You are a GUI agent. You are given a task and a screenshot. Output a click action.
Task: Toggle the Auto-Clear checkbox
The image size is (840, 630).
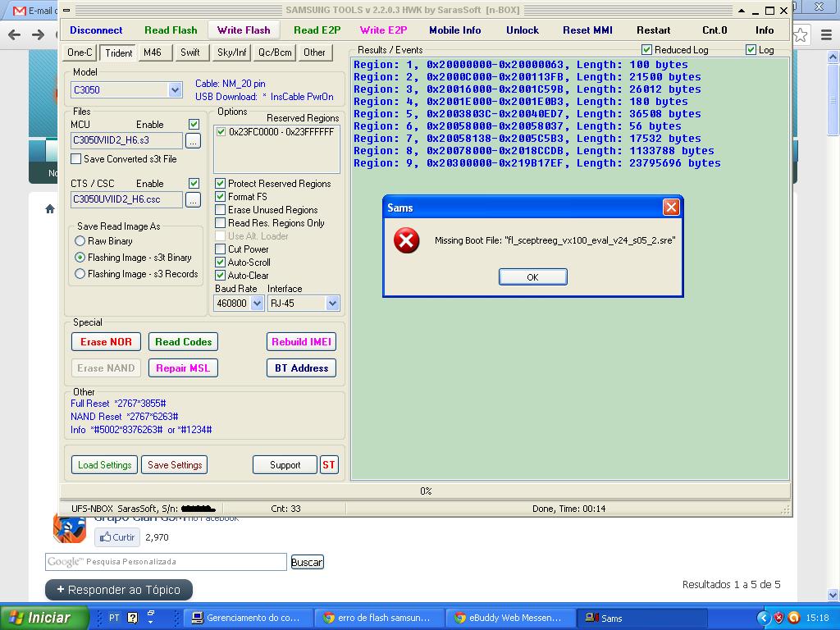[x=220, y=276]
